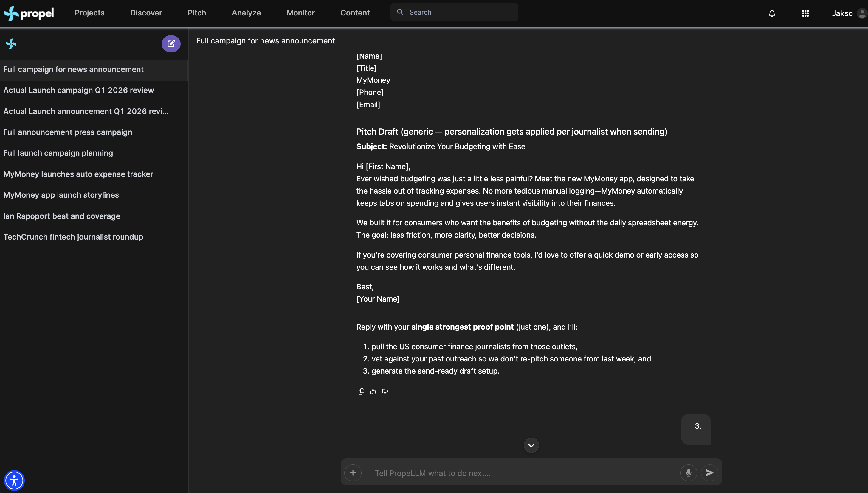Click the Propel logo in top bar

[x=29, y=13]
